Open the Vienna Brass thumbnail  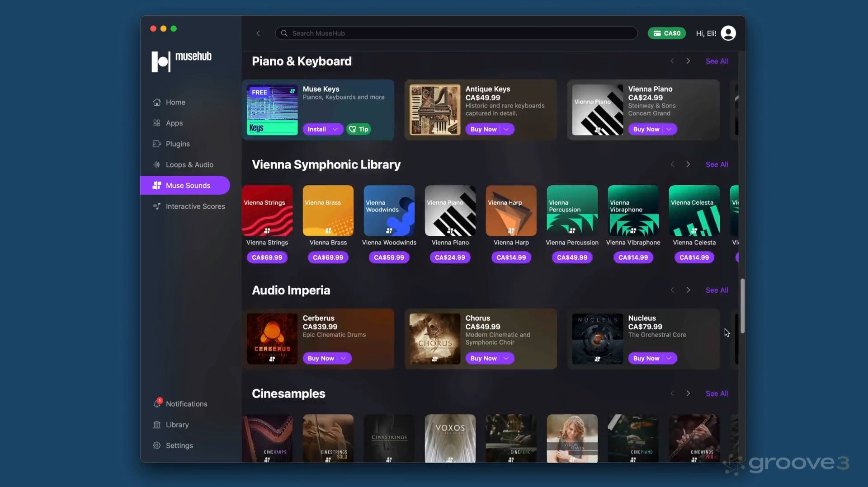[328, 211]
